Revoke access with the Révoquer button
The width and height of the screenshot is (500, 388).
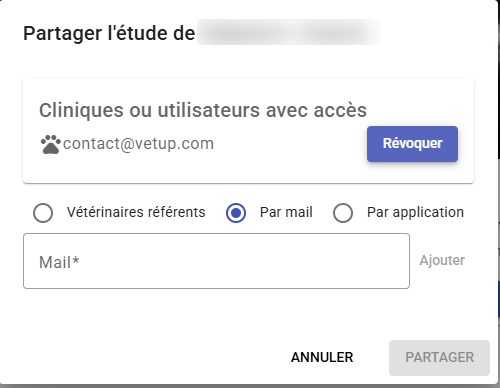(412, 144)
